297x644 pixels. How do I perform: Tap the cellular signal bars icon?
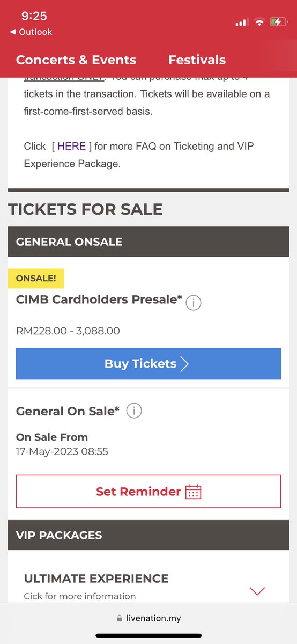click(242, 23)
